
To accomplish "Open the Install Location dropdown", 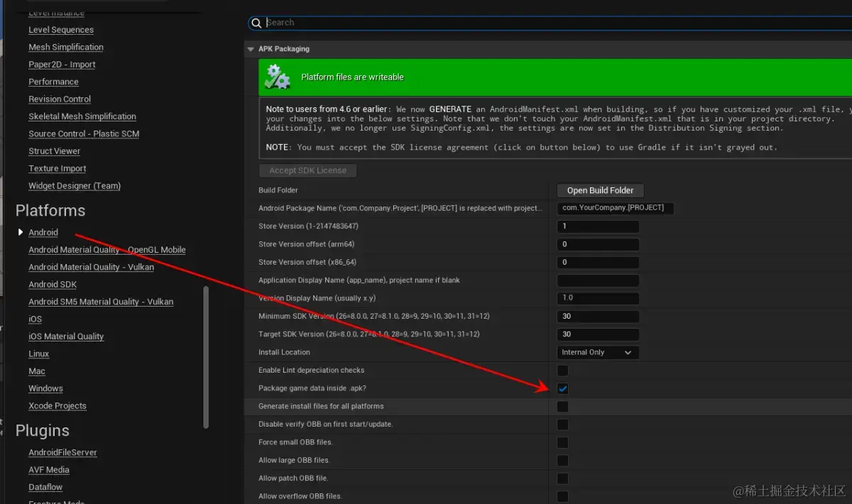I will click(x=598, y=352).
